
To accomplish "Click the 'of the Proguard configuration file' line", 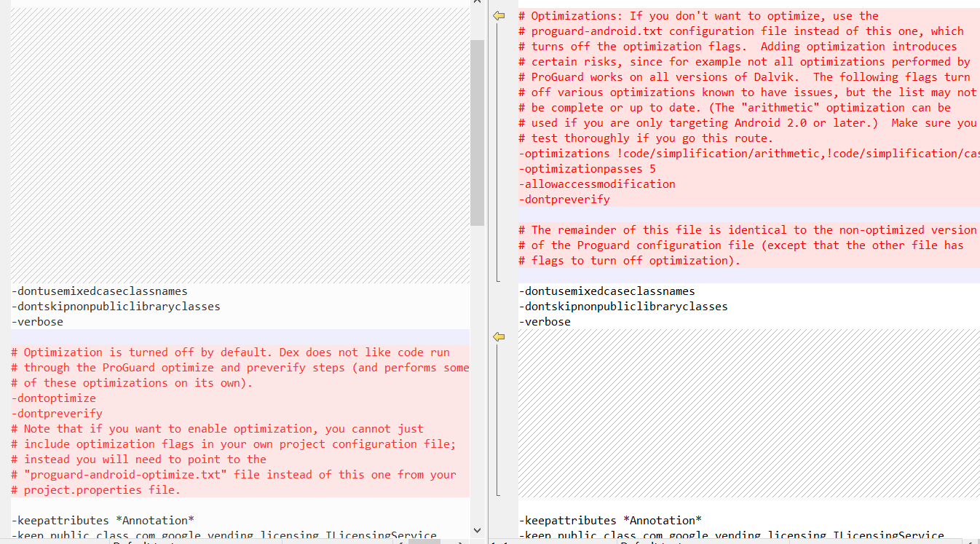I will point(741,245).
